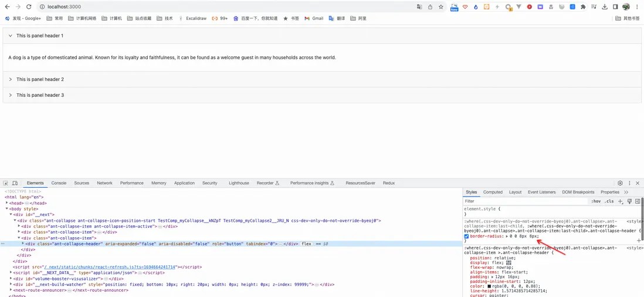644x297 pixels.
Task: Open the Chrome three-dot menu
Action: (637, 6)
